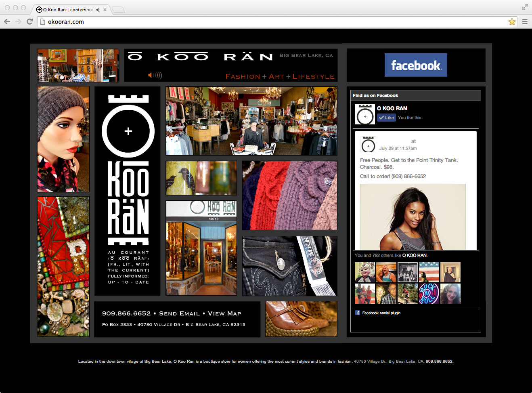Click the knitted hats photo
532x393 pixels.
(289, 195)
